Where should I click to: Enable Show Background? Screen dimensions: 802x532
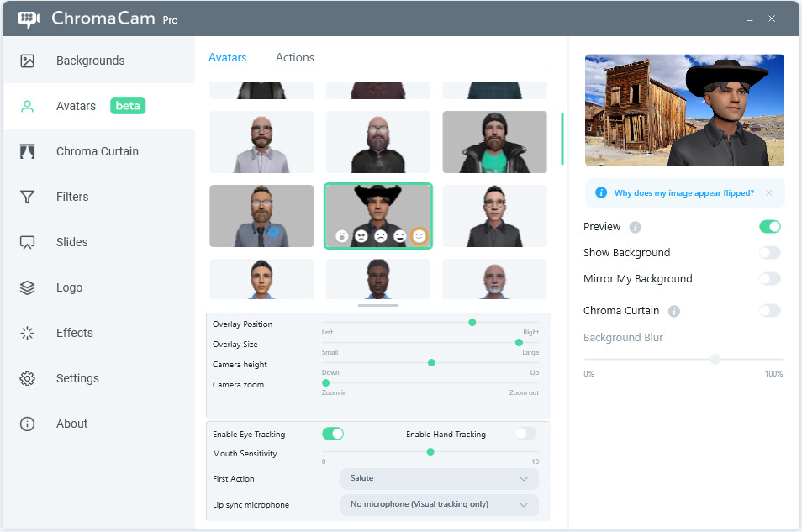[x=769, y=252]
